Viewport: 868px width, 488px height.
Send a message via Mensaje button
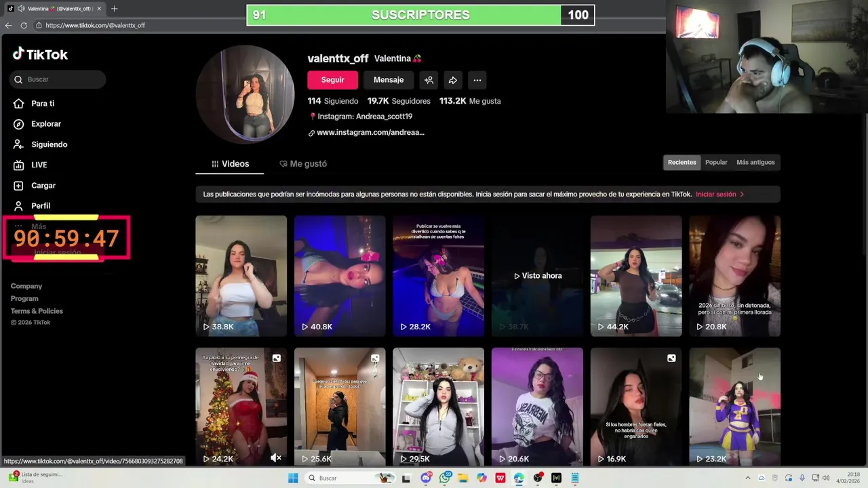(x=389, y=80)
